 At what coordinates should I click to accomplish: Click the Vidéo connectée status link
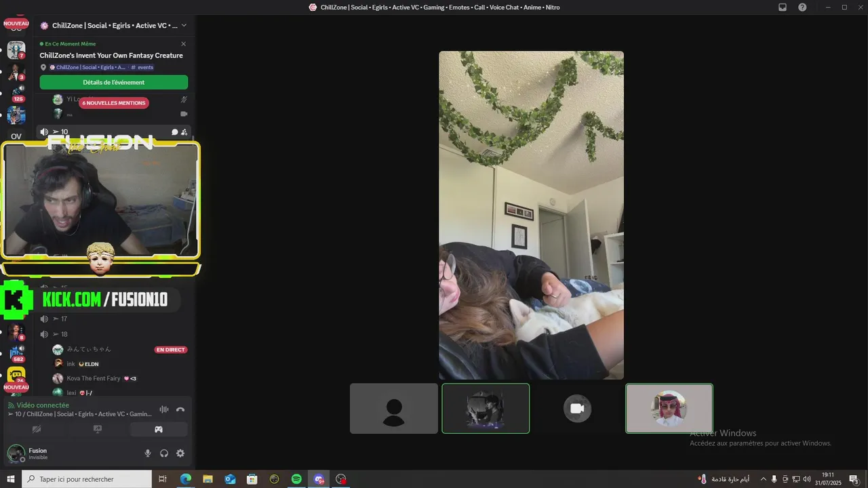[x=43, y=405]
